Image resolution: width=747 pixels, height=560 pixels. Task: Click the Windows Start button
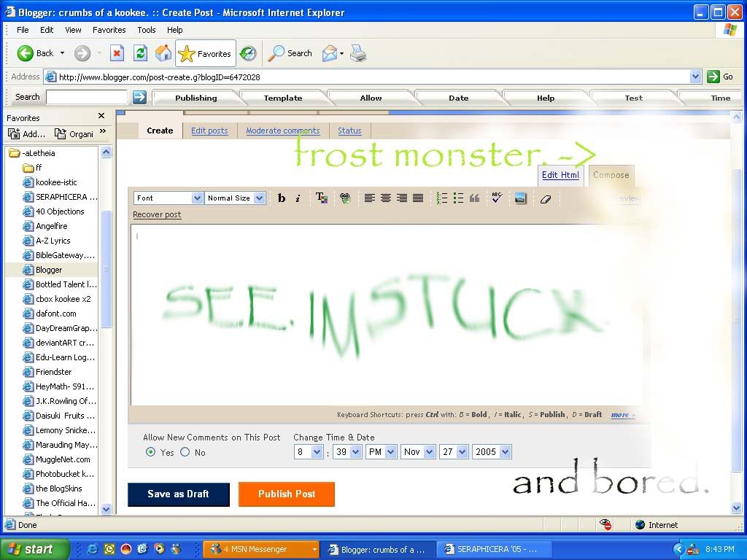pyautogui.click(x=34, y=549)
